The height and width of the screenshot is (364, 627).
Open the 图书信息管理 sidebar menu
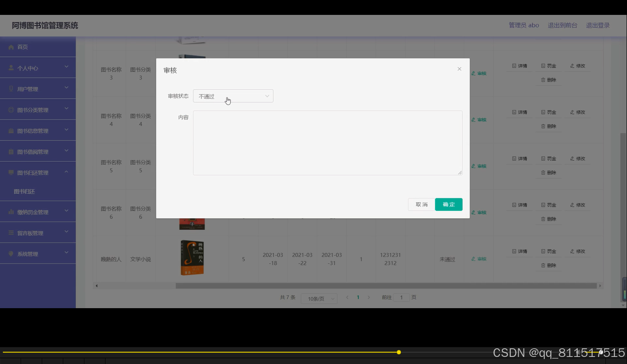11,130
